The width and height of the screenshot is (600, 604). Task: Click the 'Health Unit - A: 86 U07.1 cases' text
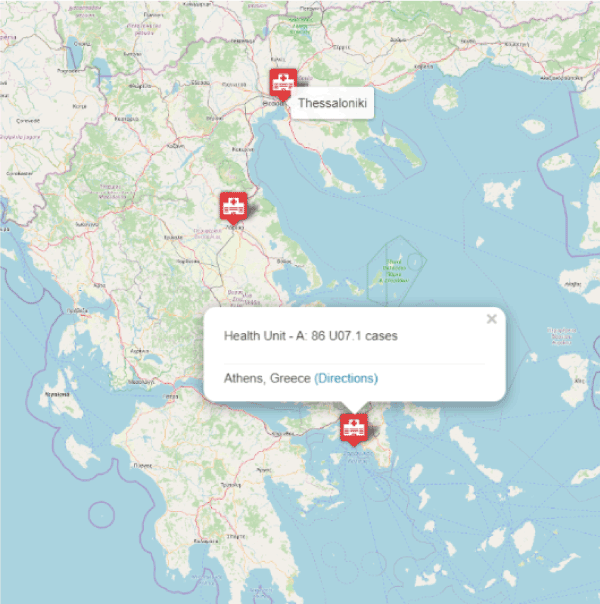[311, 336]
